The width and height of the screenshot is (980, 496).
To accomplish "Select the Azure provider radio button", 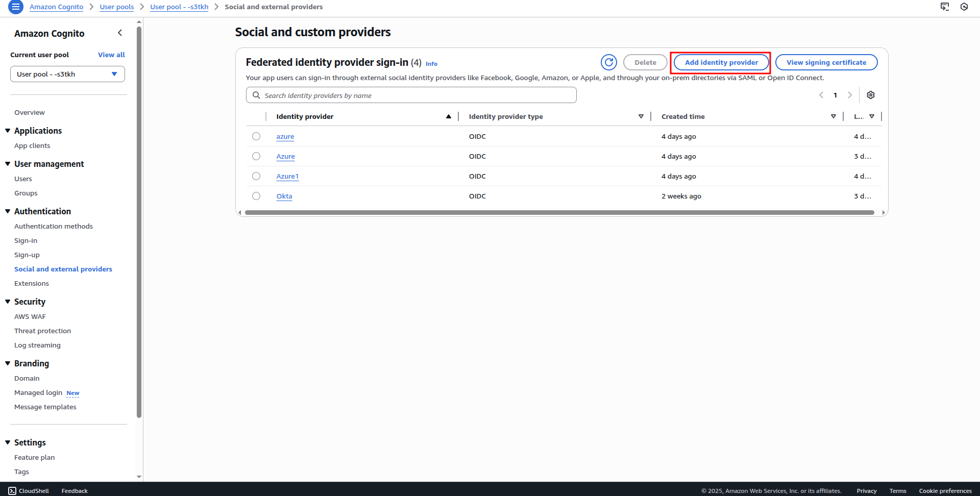I will pyautogui.click(x=256, y=156).
